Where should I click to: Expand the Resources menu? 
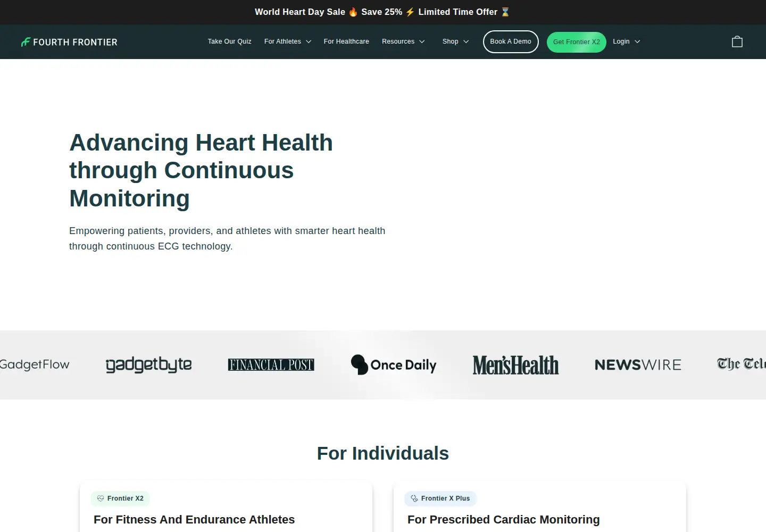pos(403,41)
